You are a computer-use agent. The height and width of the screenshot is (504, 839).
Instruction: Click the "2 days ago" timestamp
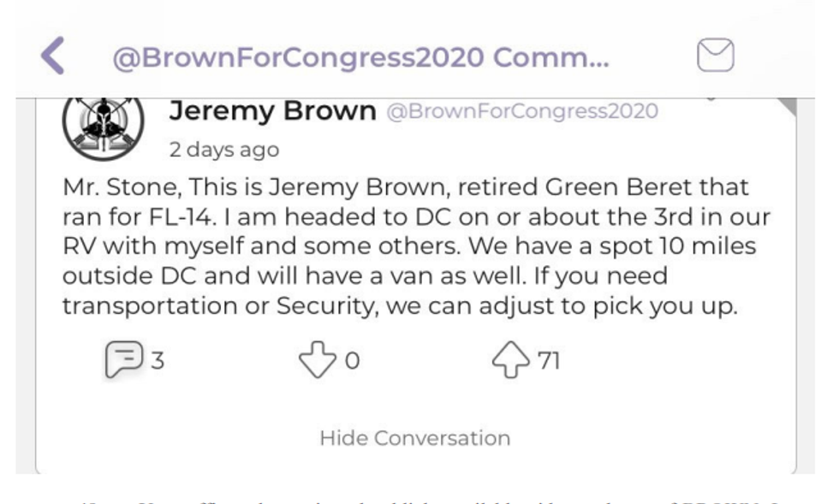[223, 149]
